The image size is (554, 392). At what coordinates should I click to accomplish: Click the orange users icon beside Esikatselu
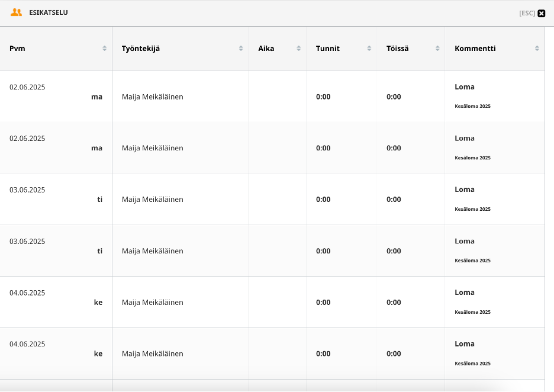(16, 12)
